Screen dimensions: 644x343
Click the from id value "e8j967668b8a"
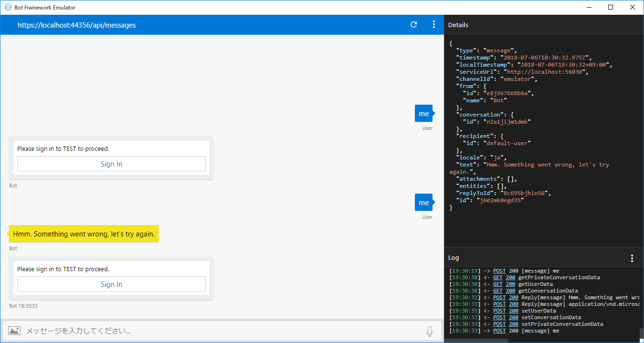pos(506,93)
